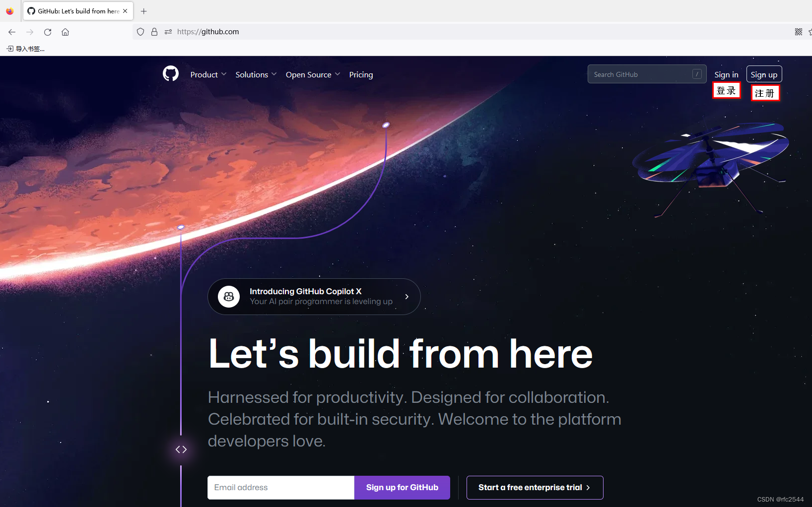Click the padlock site security icon
Image resolution: width=812 pixels, height=507 pixels.
154,32
